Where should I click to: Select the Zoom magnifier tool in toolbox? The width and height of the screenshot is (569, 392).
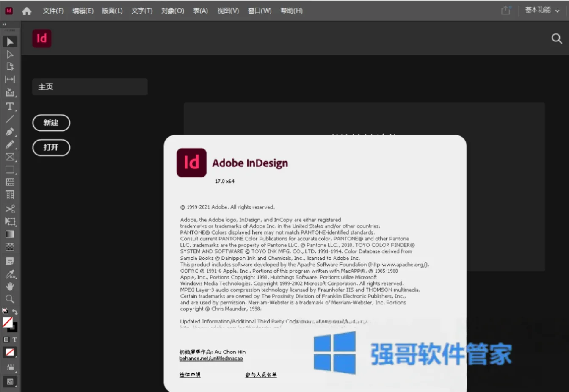[10, 299]
